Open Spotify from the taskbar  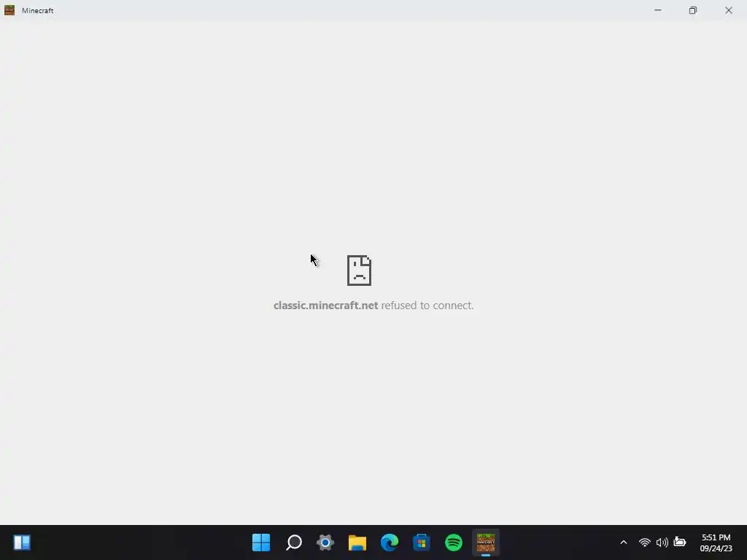tap(454, 542)
